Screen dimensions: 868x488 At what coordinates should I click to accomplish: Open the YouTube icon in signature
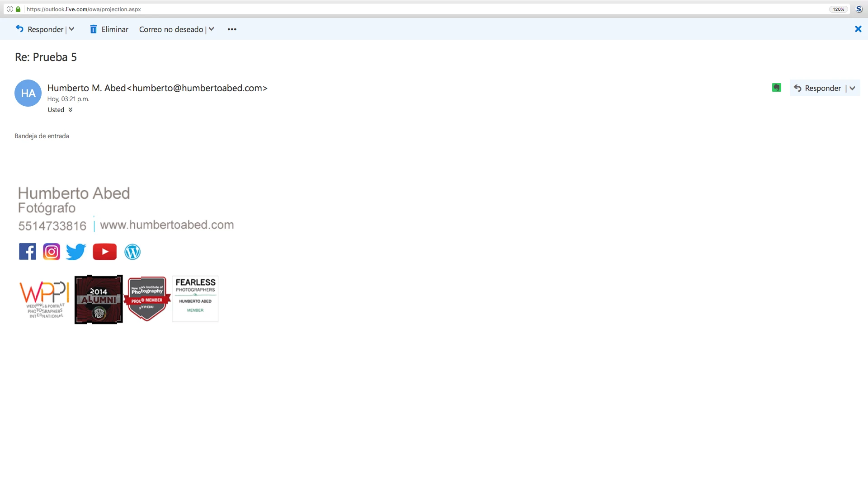coord(104,252)
